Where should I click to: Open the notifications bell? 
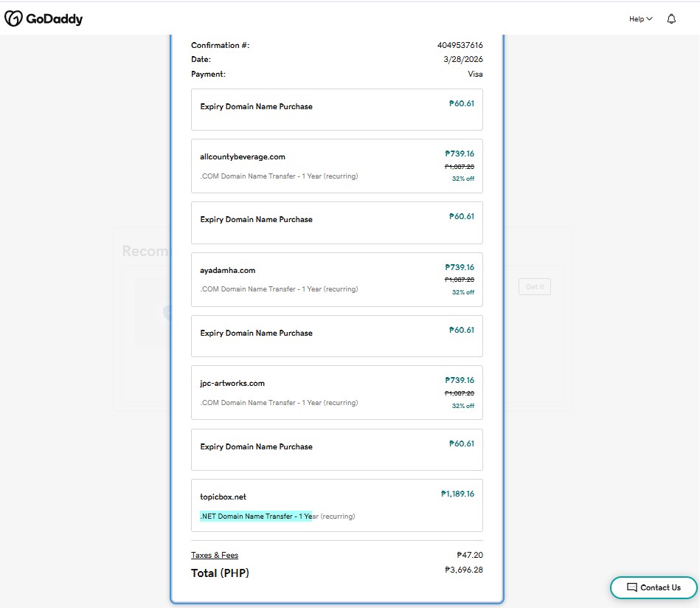point(671,19)
